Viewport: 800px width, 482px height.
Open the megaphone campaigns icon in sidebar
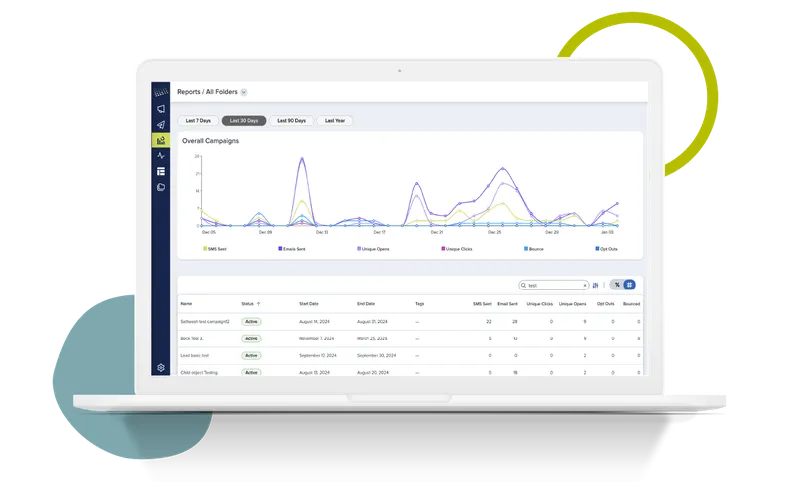[x=160, y=108]
